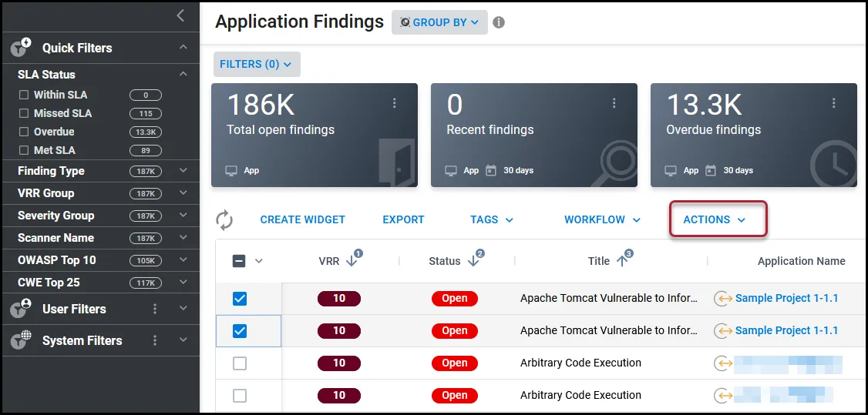Open the Group By dropdown
Viewport: 868px width, 415px height.
pyautogui.click(x=439, y=22)
